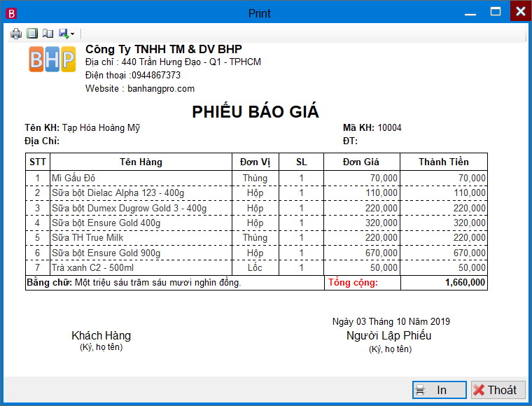Click the red B application icon
Screen dimensions: 532x406
(11, 13)
